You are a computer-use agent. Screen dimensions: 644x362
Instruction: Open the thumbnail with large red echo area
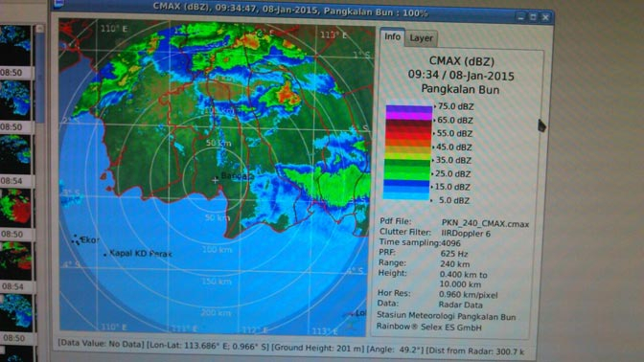pos(15,208)
